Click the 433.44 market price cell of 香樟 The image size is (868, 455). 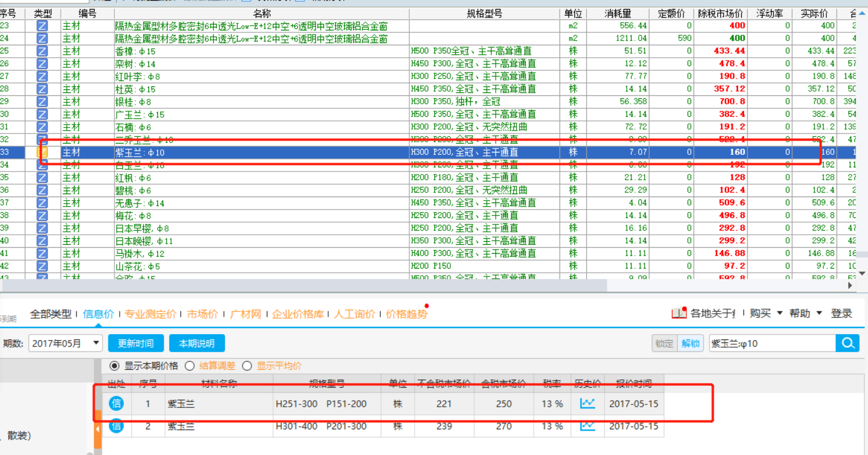click(x=720, y=51)
